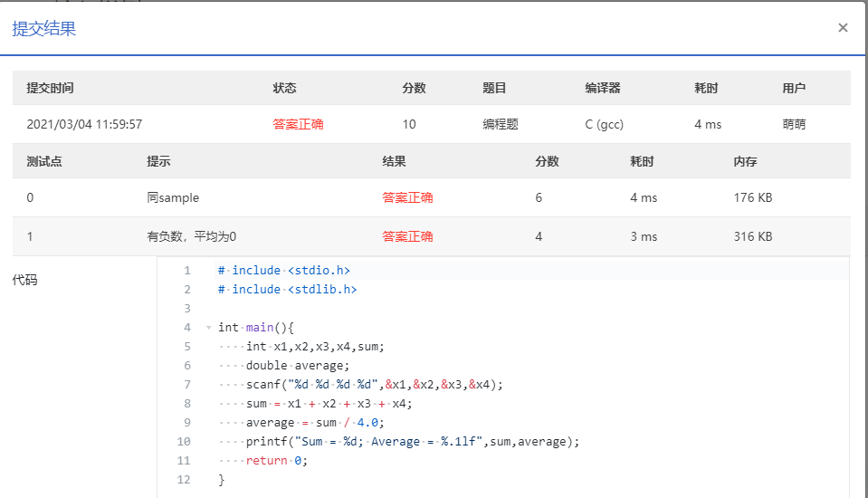Click the 内存 column header

click(x=746, y=162)
